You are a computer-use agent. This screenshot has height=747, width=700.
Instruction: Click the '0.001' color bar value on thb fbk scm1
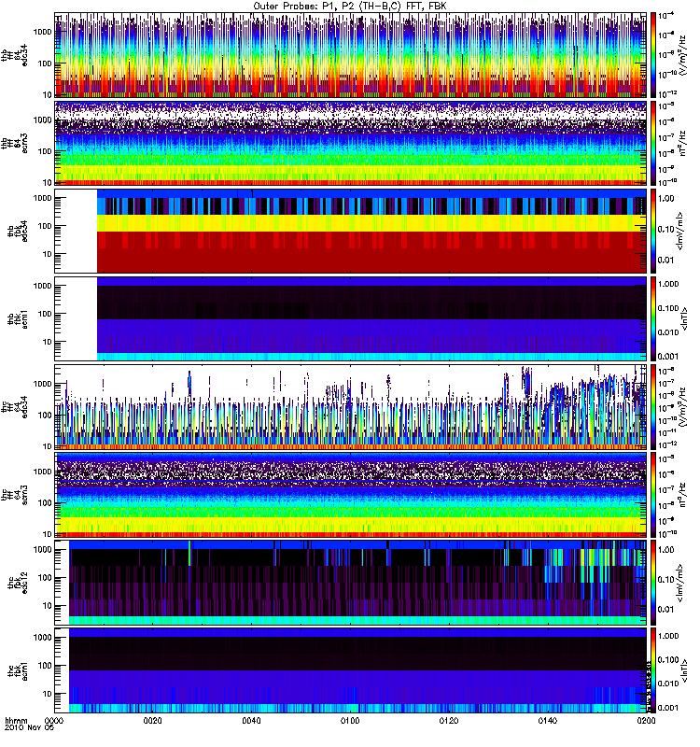(x=668, y=357)
